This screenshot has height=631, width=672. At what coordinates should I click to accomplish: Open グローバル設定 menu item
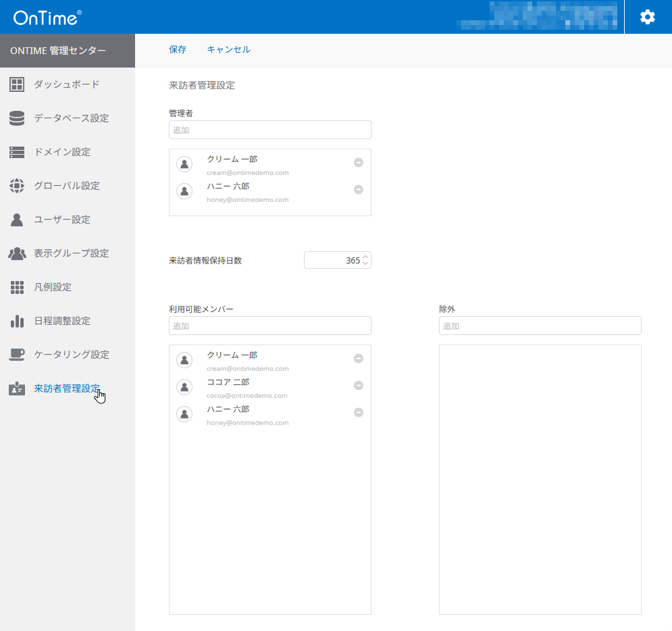click(68, 186)
